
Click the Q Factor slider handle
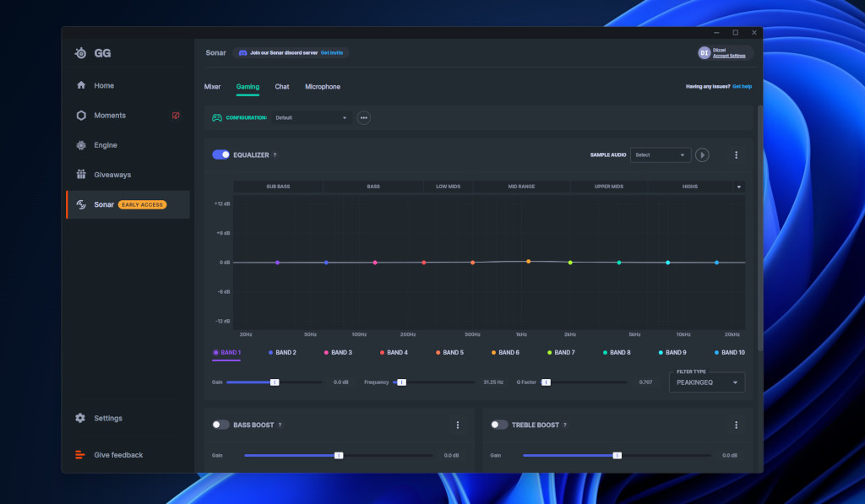click(x=546, y=382)
